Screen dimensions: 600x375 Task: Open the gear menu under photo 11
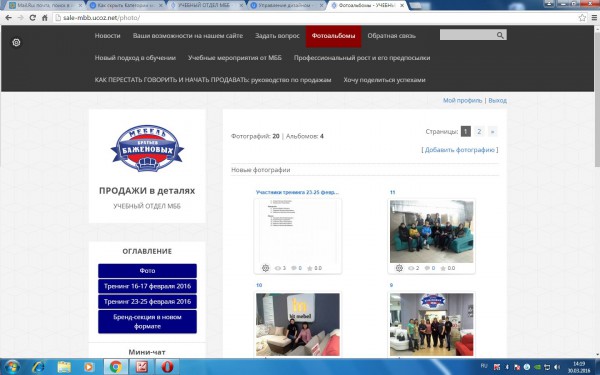point(399,268)
